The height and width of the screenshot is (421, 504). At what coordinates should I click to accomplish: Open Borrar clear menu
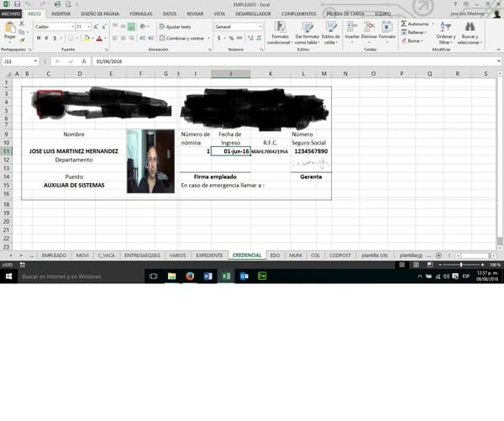(412, 41)
